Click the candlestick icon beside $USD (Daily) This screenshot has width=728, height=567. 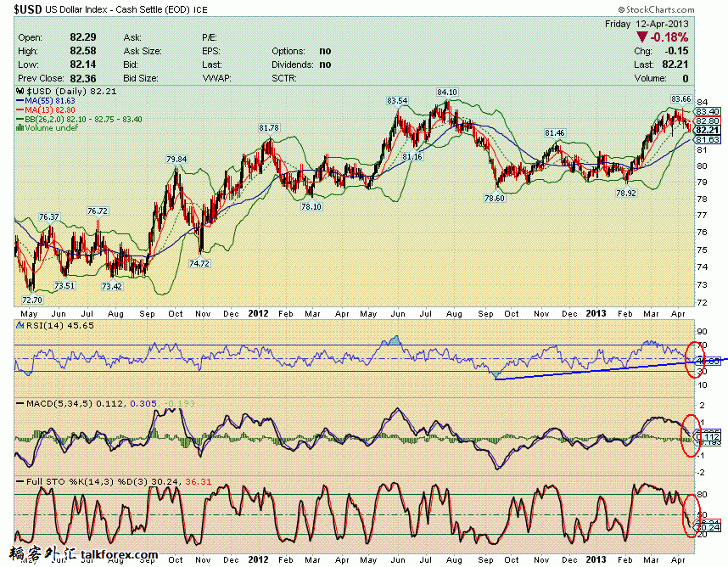pos(20,90)
